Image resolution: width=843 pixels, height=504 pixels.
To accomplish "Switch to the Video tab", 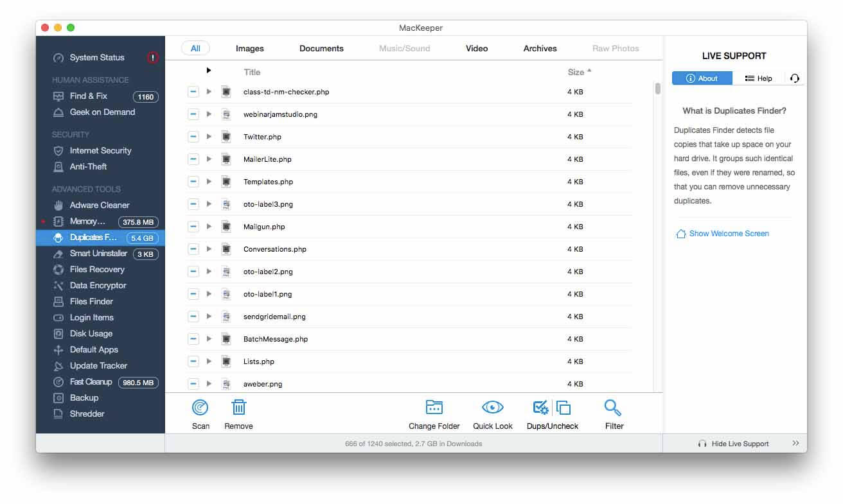I will click(x=477, y=48).
